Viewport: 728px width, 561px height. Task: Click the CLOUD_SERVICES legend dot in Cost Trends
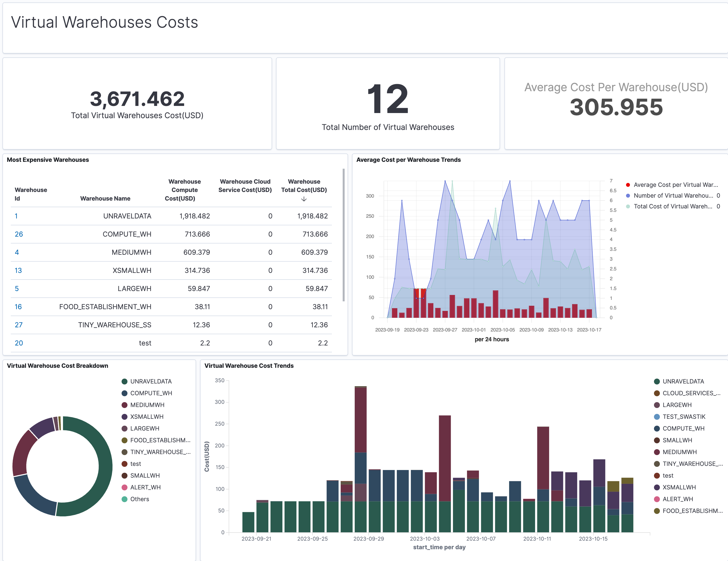[x=657, y=393]
